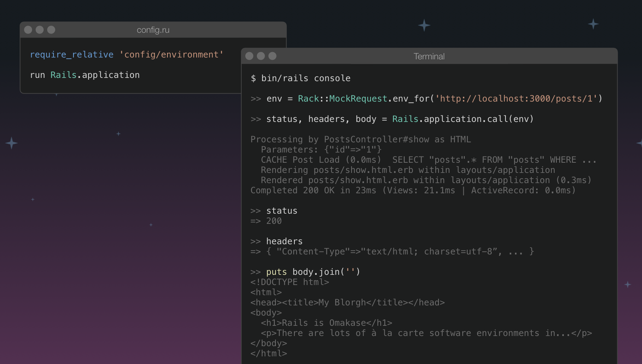Select the config.ru title bar
642x364 pixels.
pyautogui.click(x=153, y=30)
